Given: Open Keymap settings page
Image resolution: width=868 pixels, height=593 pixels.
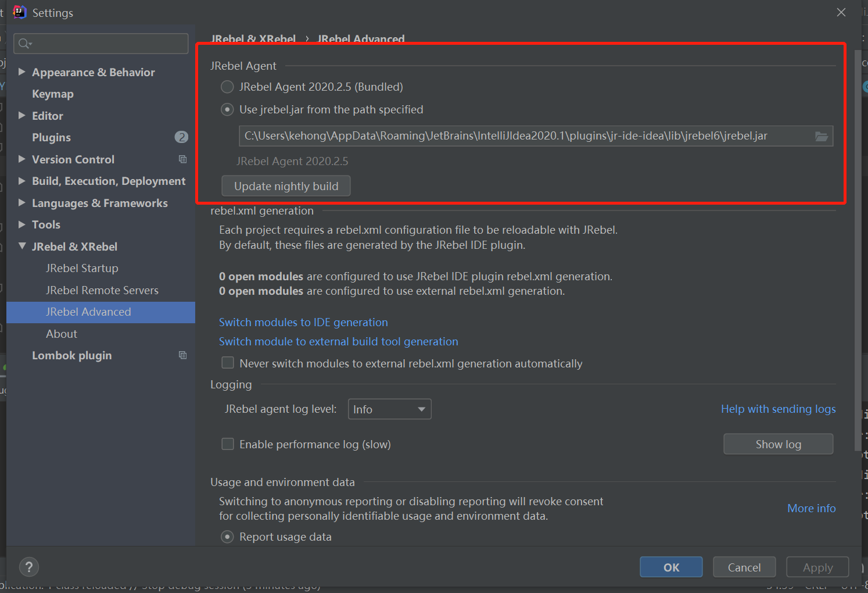Looking at the screenshot, I should click(x=53, y=94).
